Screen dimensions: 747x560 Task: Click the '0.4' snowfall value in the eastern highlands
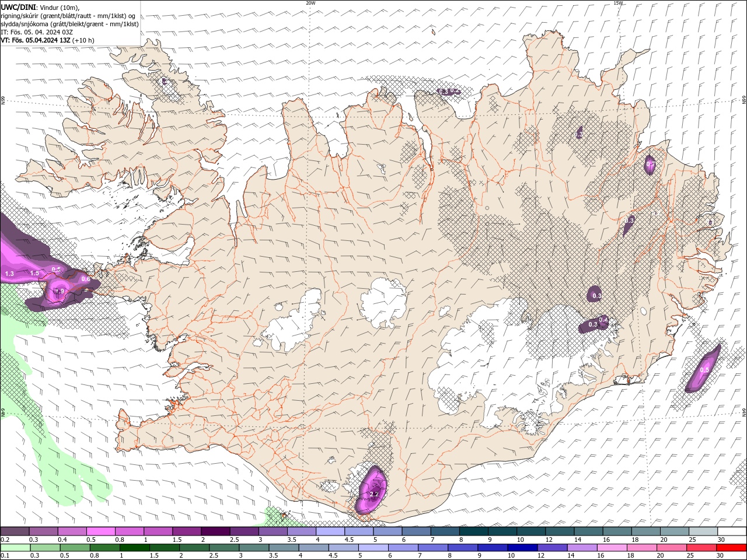603,320
